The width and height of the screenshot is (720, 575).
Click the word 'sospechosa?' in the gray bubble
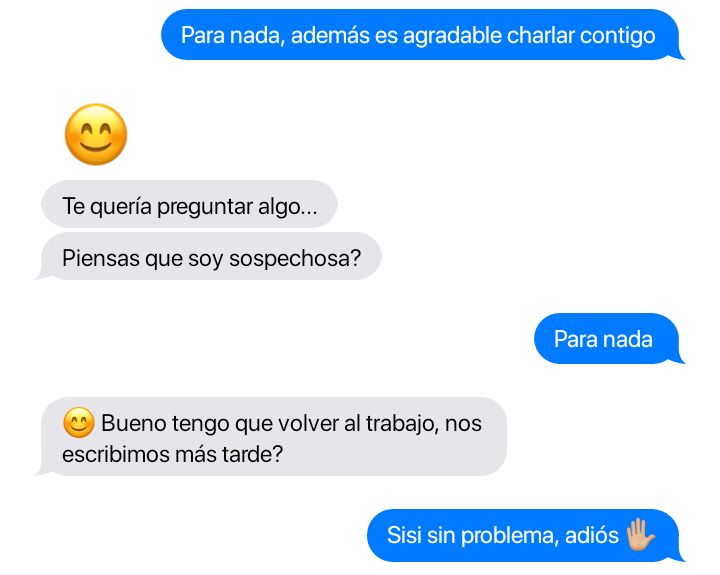point(295,259)
